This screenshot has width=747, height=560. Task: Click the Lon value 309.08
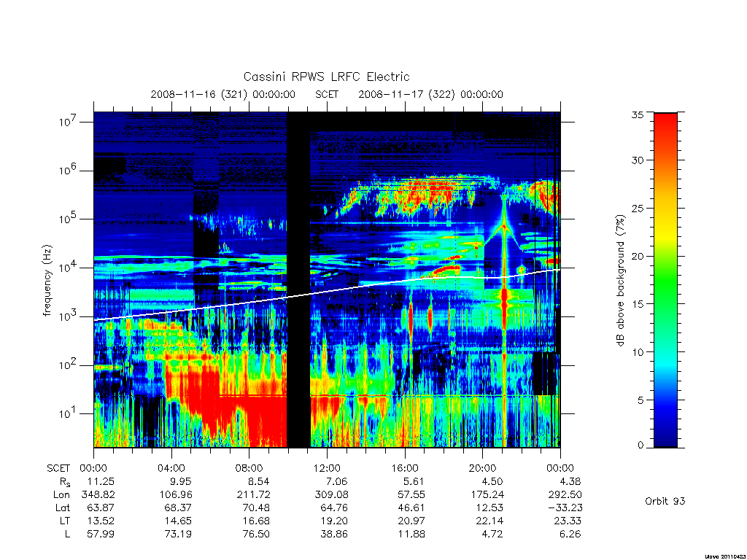pyautogui.click(x=331, y=495)
